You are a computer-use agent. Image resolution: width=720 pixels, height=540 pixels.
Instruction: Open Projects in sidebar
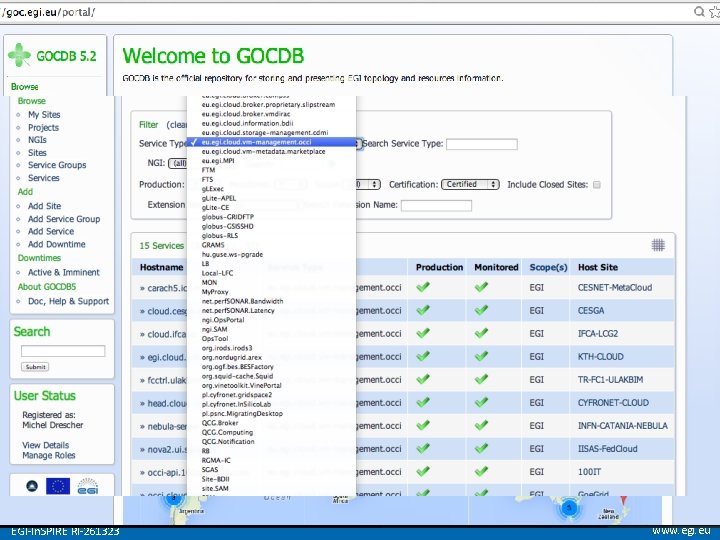(43, 127)
